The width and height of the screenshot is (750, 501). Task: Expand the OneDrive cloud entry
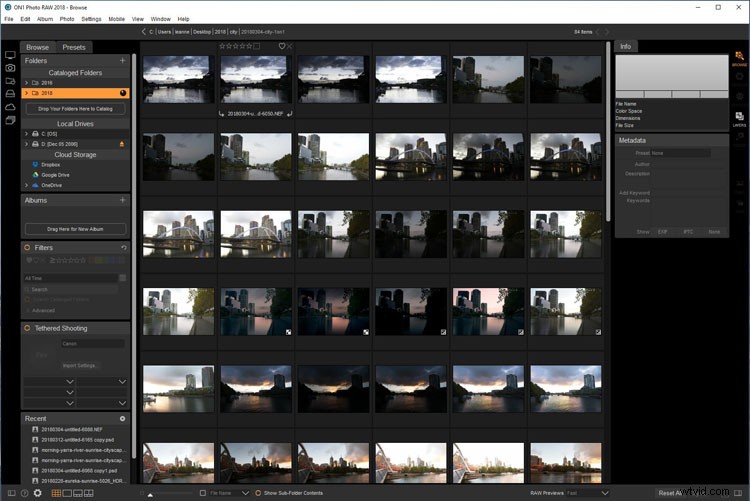(x=26, y=185)
